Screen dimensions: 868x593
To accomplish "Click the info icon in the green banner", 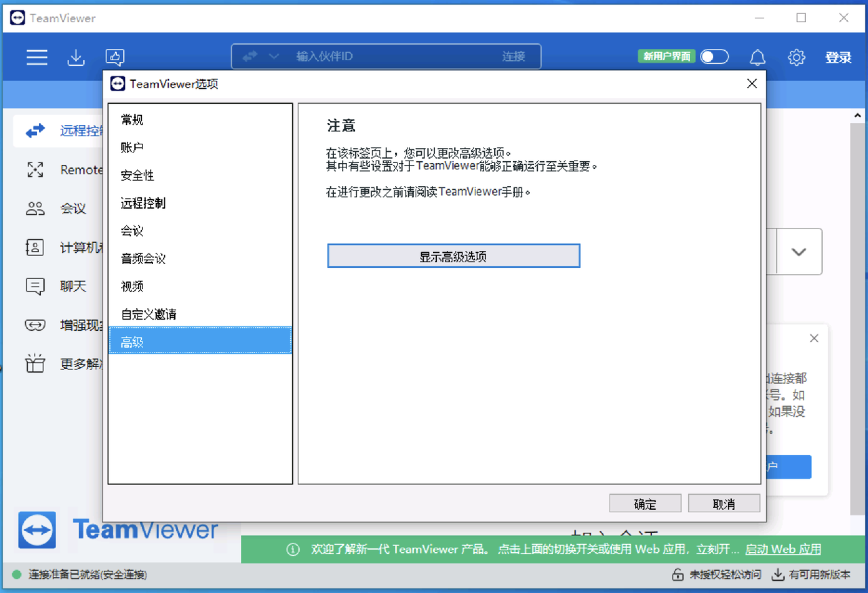I will [x=293, y=549].
